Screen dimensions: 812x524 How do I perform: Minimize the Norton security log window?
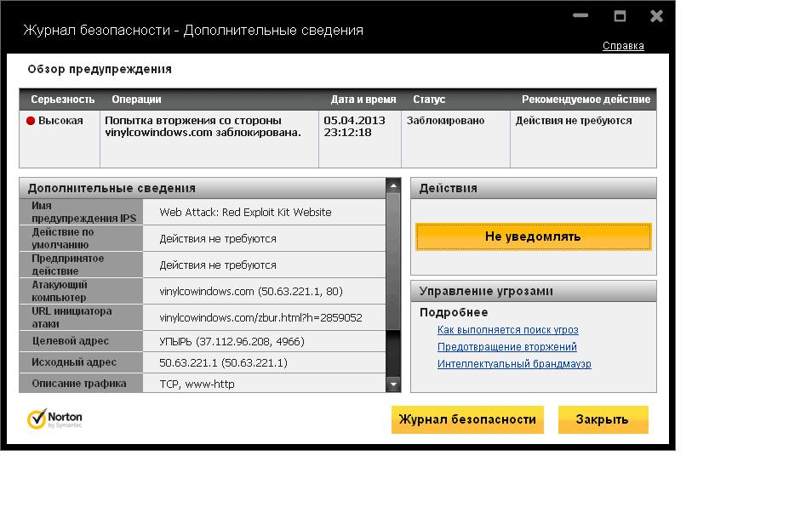(x=580, y=15)
